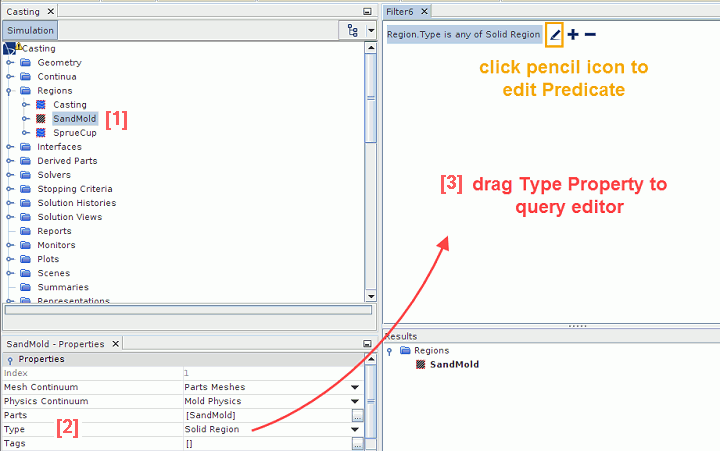This screenshot has height=451, width=720.
Task: Click the plus icon to add predicate
Action: point(573,35)
